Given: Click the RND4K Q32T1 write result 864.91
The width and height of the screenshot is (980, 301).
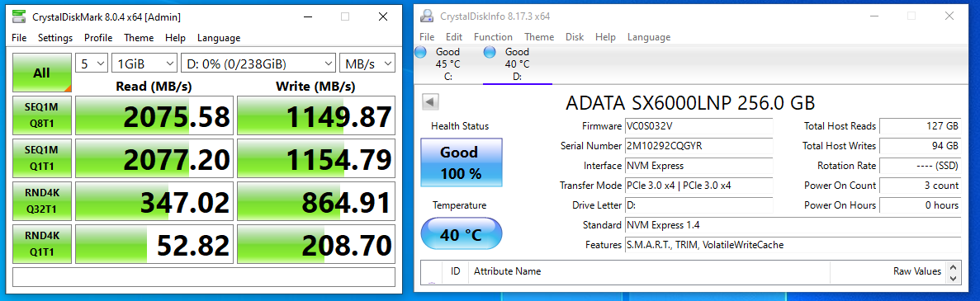Looking at the screenshot, I should [x=316, y=202].
